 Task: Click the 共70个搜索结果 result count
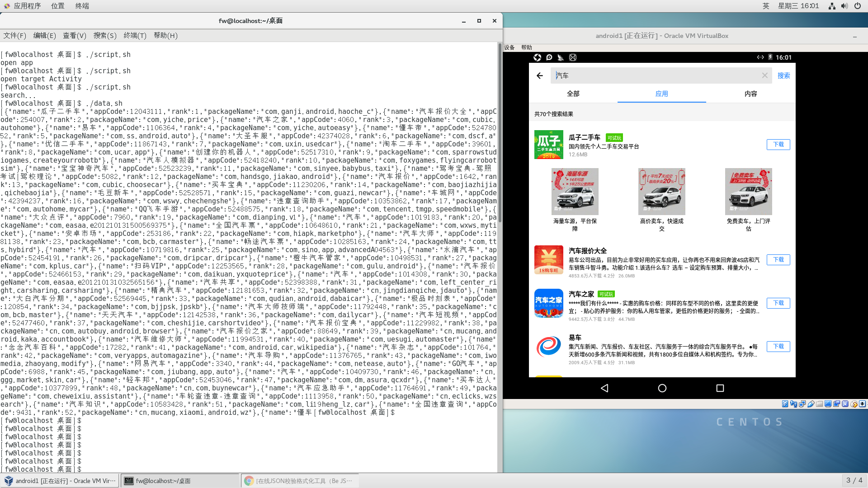[554, 114]
